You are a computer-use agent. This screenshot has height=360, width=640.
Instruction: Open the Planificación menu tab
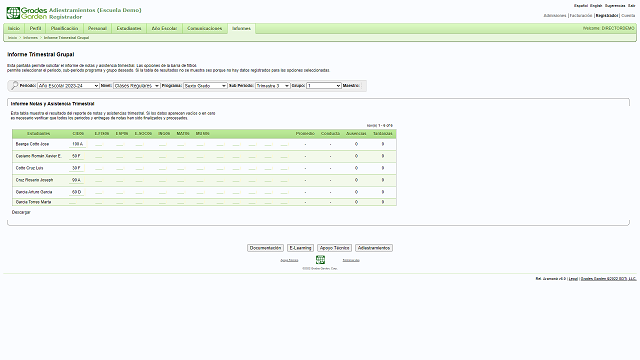(x=64, y=28)
